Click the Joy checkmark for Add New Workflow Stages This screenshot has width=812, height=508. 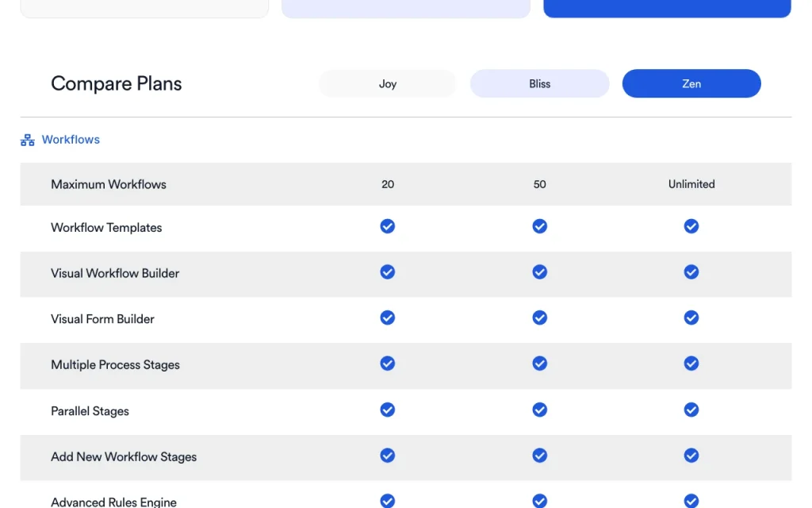click(387, 455)
